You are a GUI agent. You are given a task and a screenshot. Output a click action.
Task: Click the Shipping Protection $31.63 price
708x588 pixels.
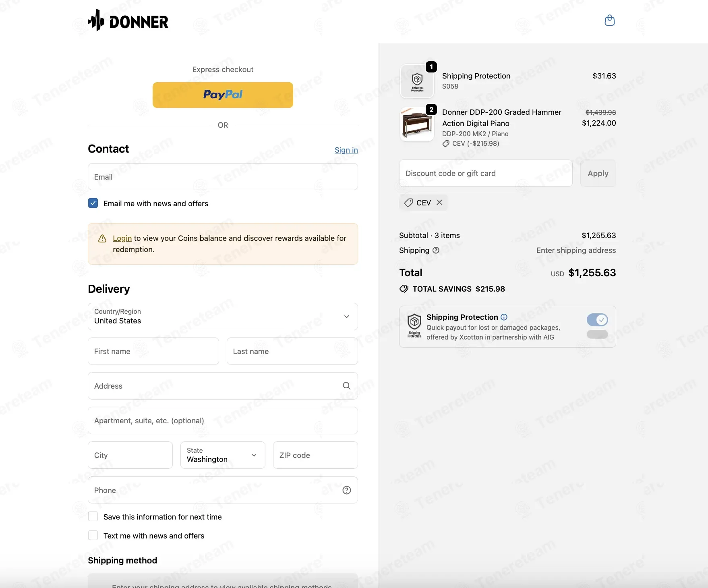(x=604, y=76)
